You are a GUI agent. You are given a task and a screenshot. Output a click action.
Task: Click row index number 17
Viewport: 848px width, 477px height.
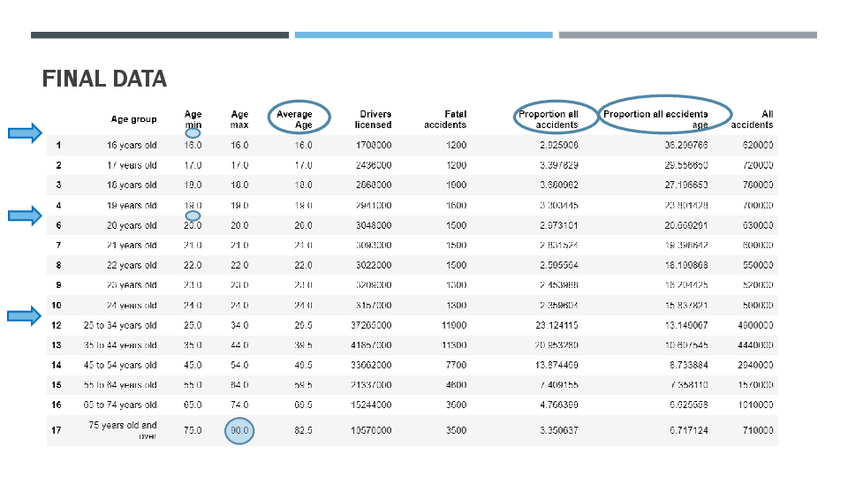tap(58, 432)
